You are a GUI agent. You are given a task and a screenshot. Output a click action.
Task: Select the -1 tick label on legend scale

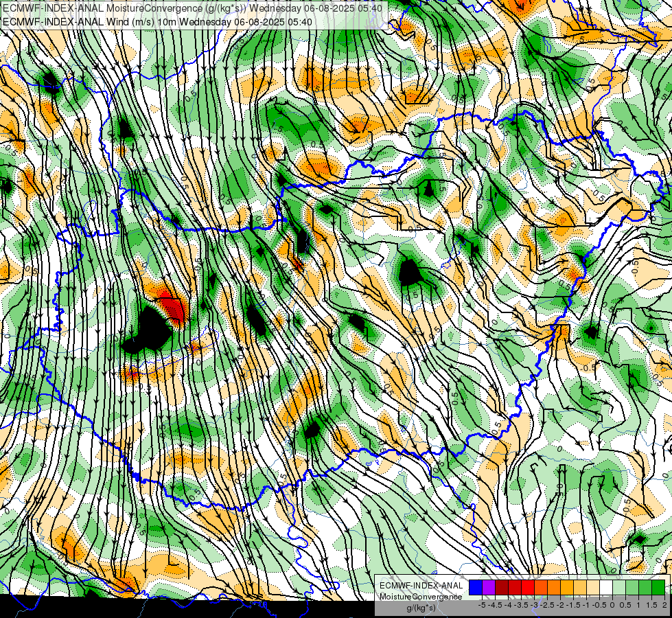[x=586, y=605]
